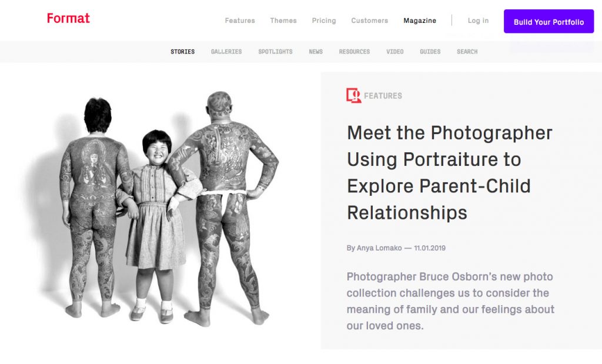Open the Features nav link
The image size is (602, 364).
[240, 21]
